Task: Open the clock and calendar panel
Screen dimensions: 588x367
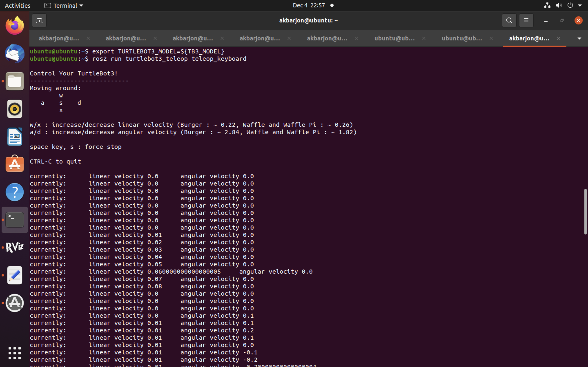Action: click(x=308, y=5)
